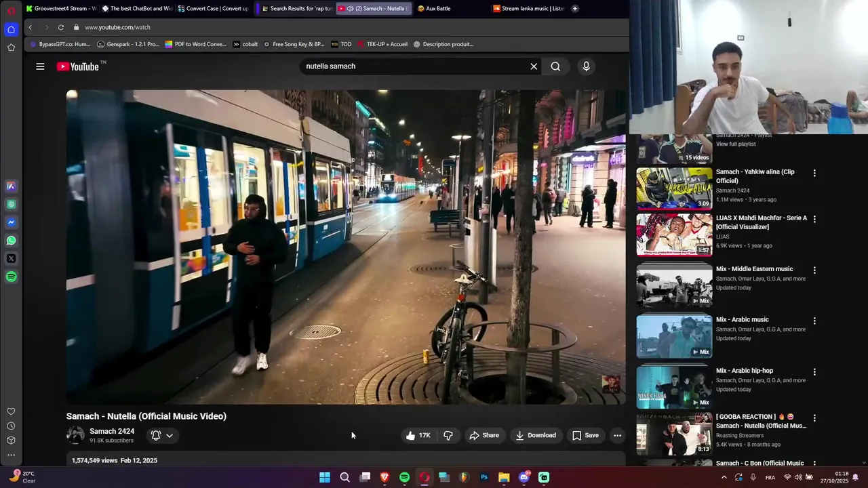This screenshot has width=868, height=488.
Task: Open options for GOOBA REACTION video
Action: 814,418
